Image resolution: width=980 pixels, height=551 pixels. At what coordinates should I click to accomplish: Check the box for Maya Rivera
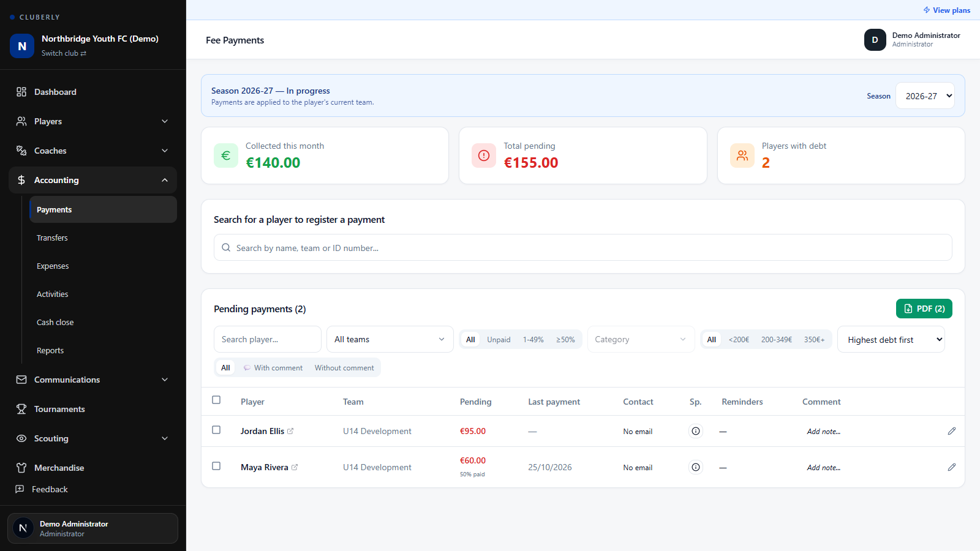pos(216,466)
